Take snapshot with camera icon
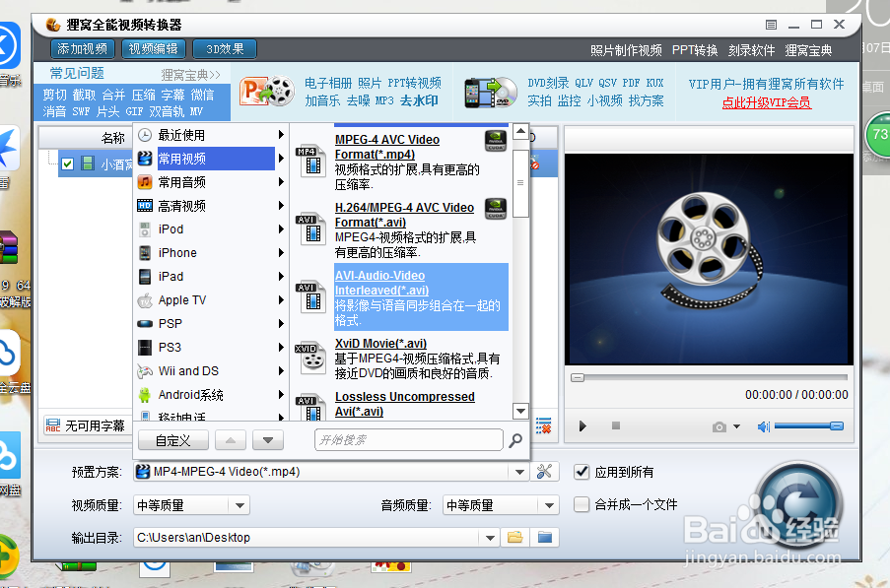The width and height of the screenshot is (890, 588). point(719,427)
